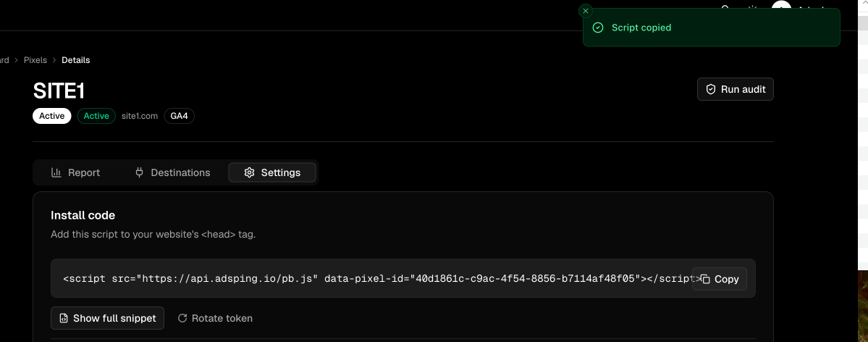Open the Report tab
The height and width of the screenshot is (342, 868).
75,172
